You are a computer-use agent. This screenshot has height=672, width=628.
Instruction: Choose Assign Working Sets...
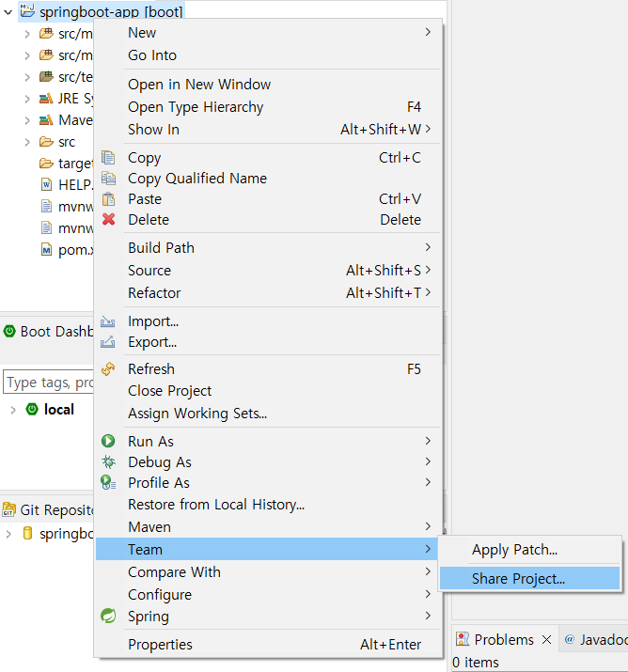click(x=269, y=414)
